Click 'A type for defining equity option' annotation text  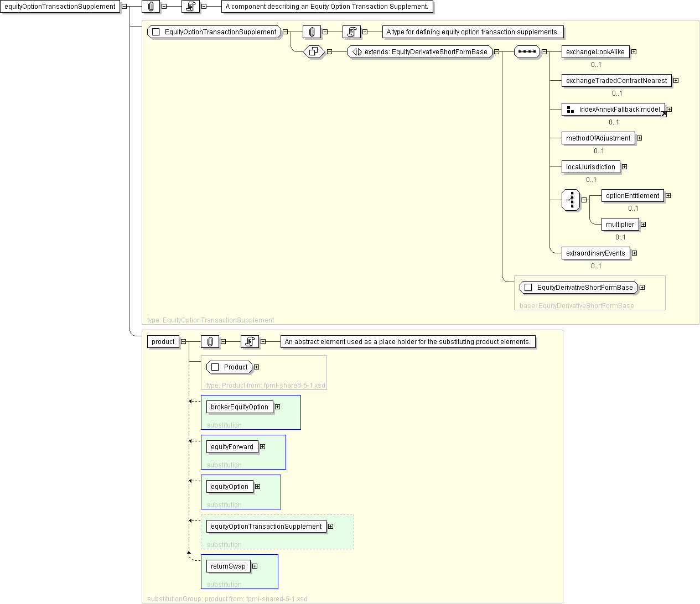(473, 32)
